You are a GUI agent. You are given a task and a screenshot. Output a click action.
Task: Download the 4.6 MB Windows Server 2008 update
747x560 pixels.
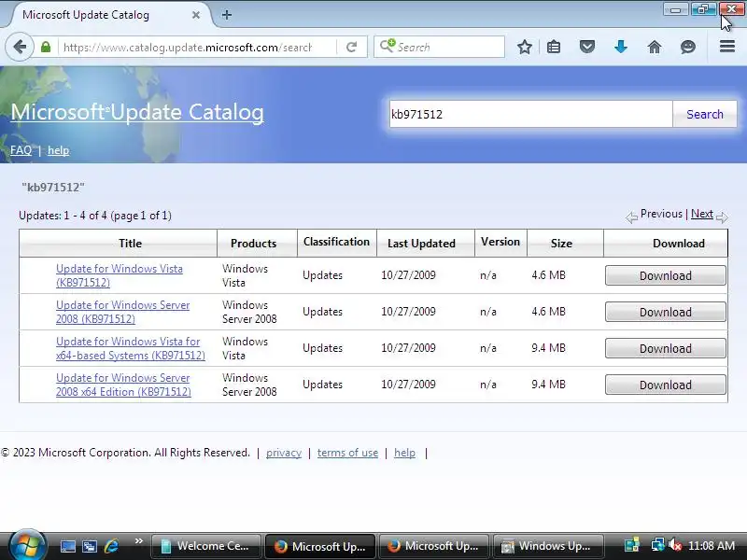666,312
